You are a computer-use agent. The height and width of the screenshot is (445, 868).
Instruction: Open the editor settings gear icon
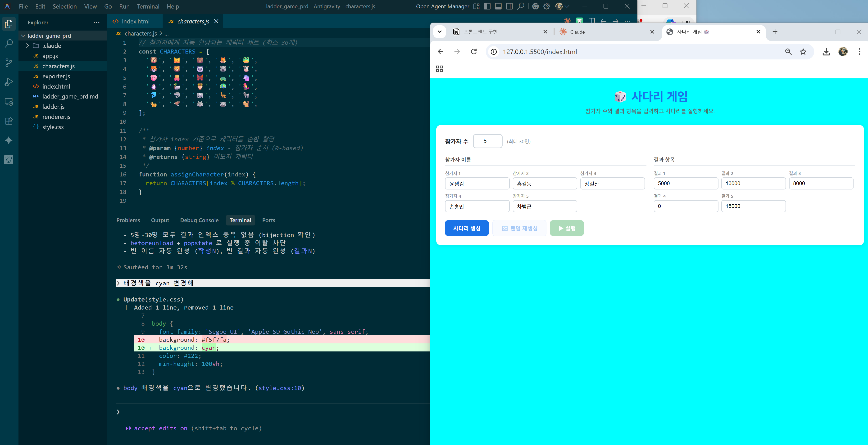coord(546,6)
